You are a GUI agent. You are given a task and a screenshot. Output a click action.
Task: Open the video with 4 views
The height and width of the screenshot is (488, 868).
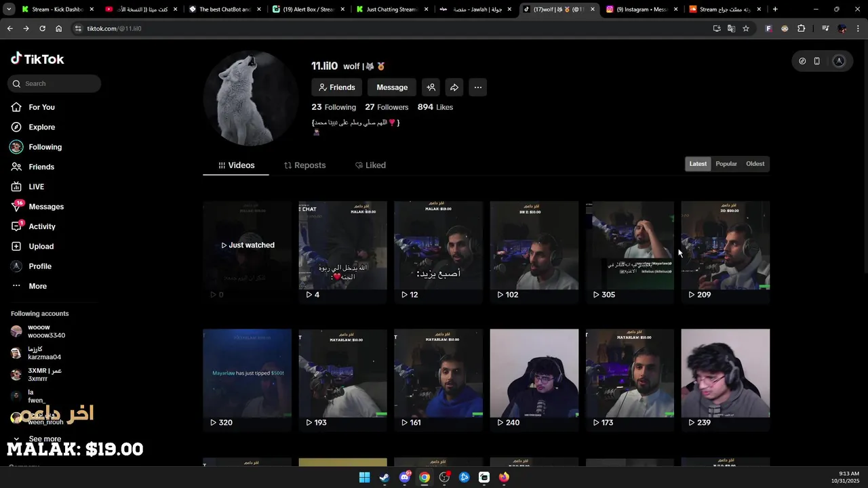coord(342,252)
